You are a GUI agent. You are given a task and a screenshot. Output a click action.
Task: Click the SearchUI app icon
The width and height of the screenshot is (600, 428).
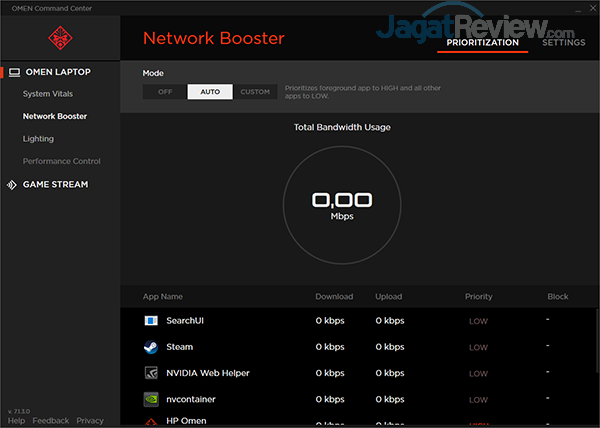click(151, 321)
